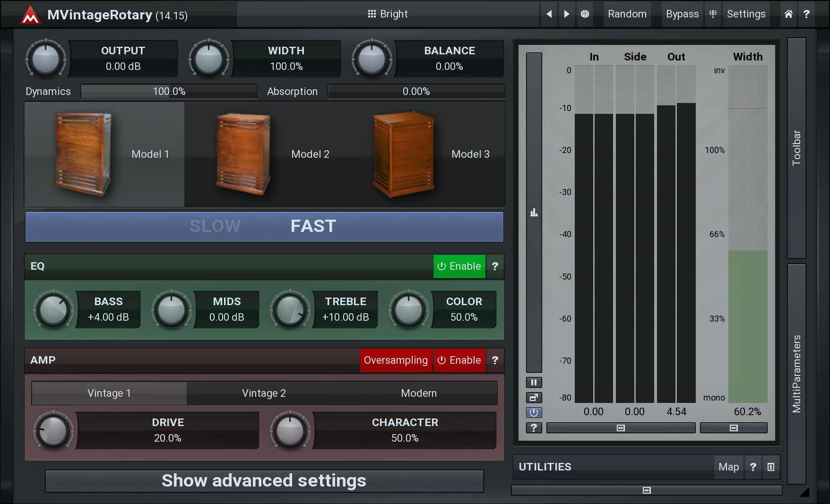Screen dimensions: 830x504
Task: Go to the next preset arrow
Action: point(567,14)
